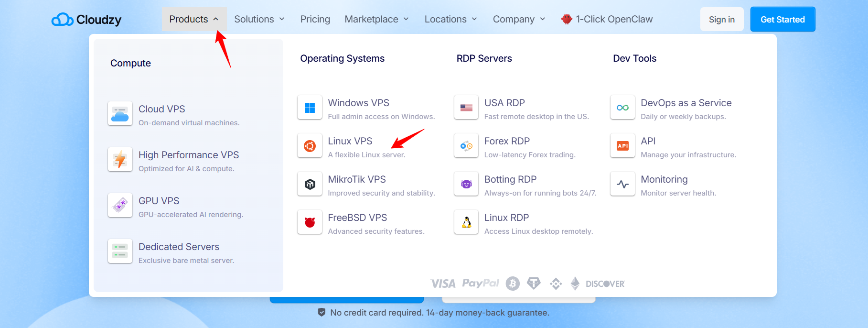
Task: Click the Windows VPS logo icon
Action: tap(310, 108)
